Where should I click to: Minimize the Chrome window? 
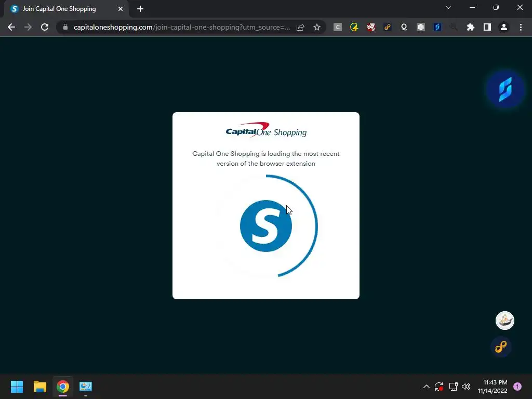pyautogui.click(x=472, y=7)
